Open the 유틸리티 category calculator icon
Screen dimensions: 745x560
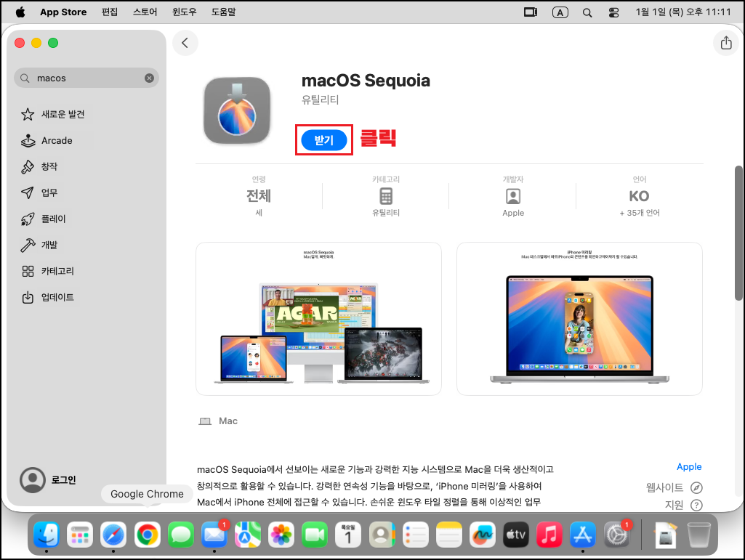[386, 195]
